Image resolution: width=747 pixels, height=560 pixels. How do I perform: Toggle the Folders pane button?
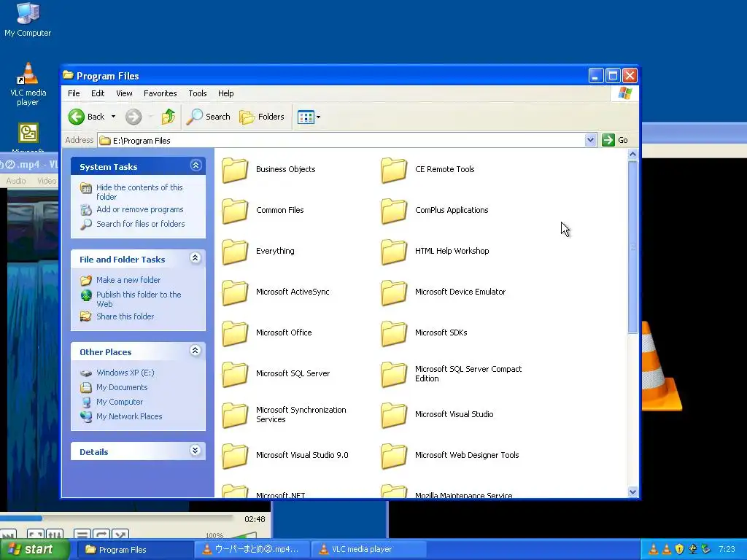[262, 117]
